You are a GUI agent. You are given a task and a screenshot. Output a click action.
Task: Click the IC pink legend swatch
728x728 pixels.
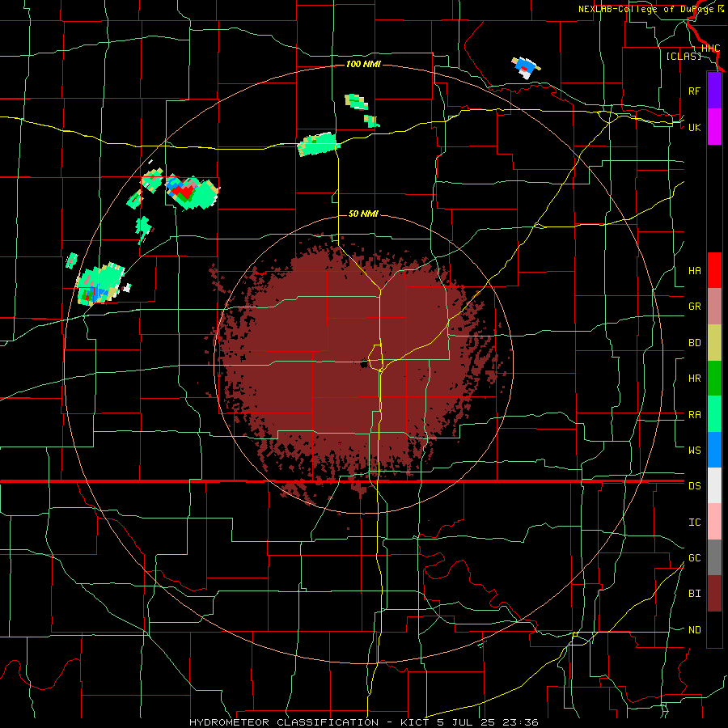click(x=714, y=522)
